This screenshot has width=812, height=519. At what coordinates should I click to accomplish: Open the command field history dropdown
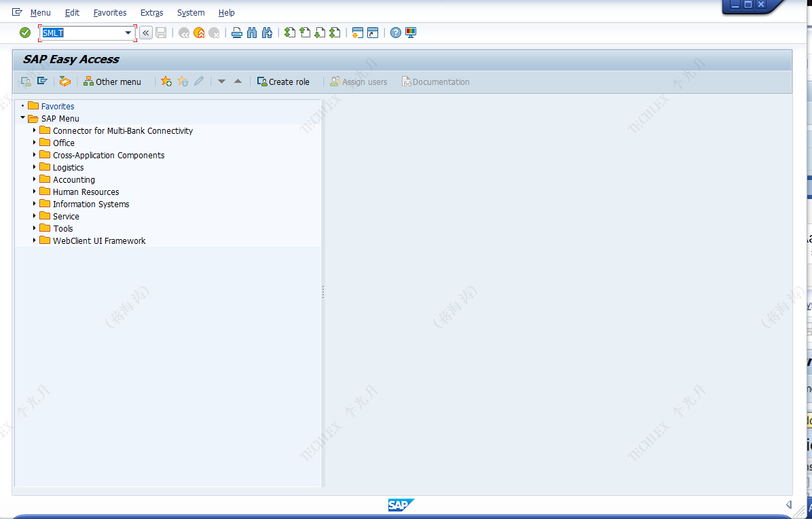pyautogui.click(x=128, y=33)
